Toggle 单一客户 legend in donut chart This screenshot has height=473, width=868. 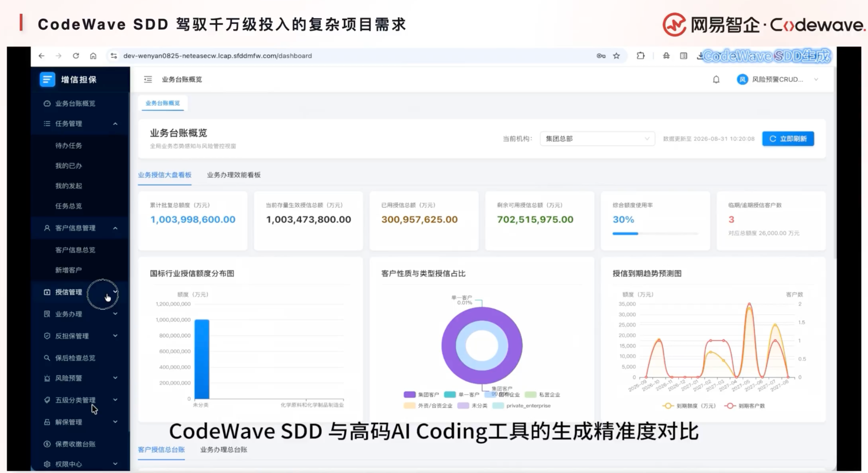tap(462, 395)
